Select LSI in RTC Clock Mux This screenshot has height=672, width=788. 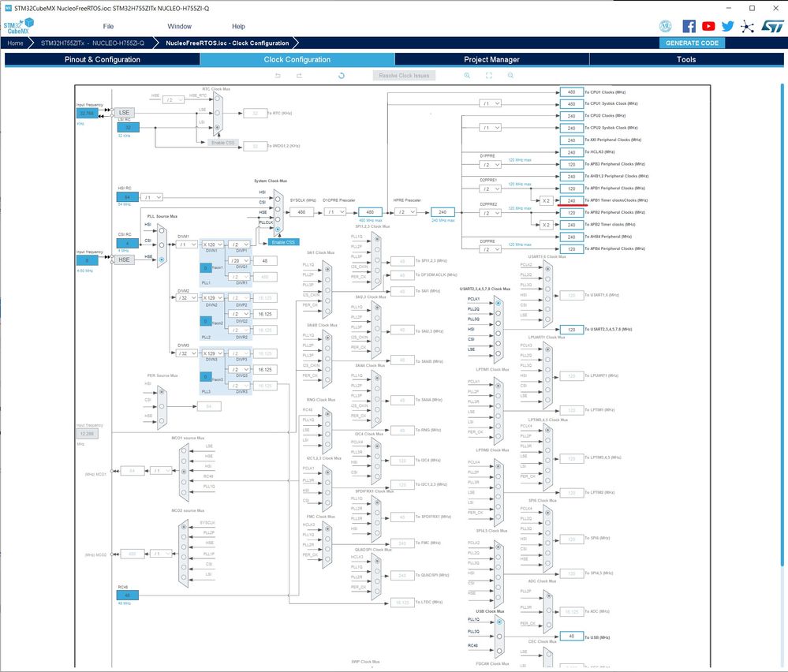click(x=217, y=127)
